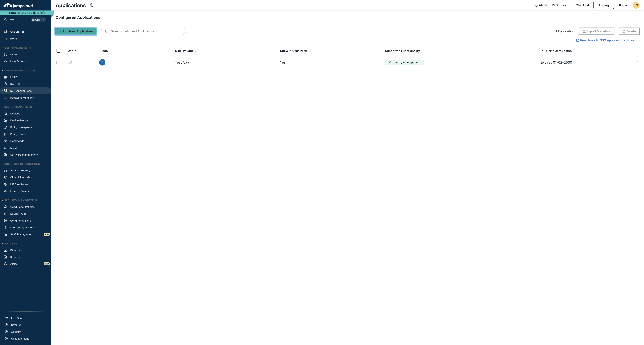Click the Conditional Policies shield icon
Image resolution: width=644 pixels, height=345 pixels.
coord(5,207)
